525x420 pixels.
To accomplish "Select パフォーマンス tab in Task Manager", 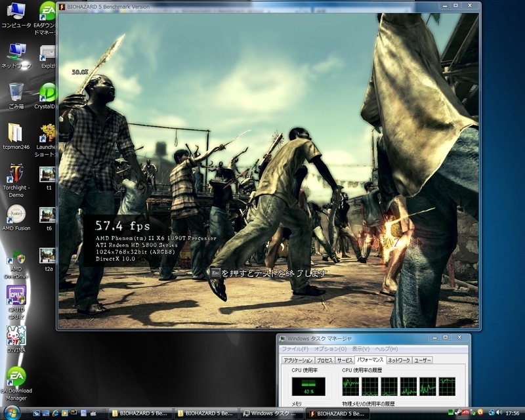I will (x=370, y=360).
